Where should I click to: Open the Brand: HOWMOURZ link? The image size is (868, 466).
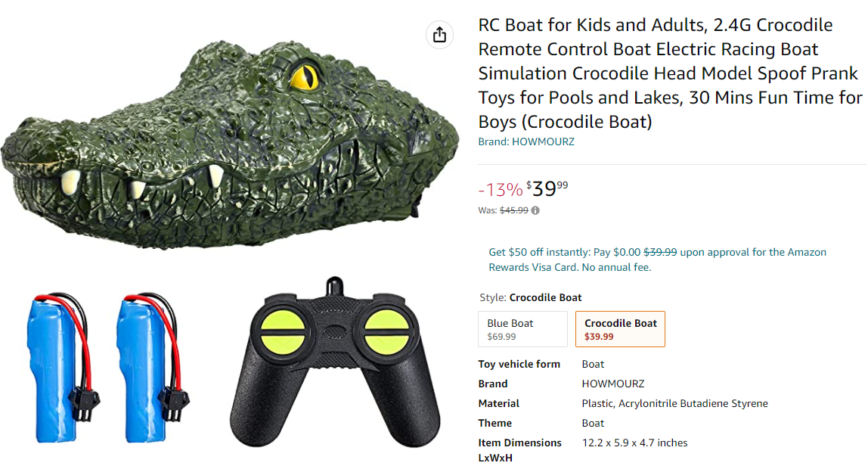tap(526, 141)
